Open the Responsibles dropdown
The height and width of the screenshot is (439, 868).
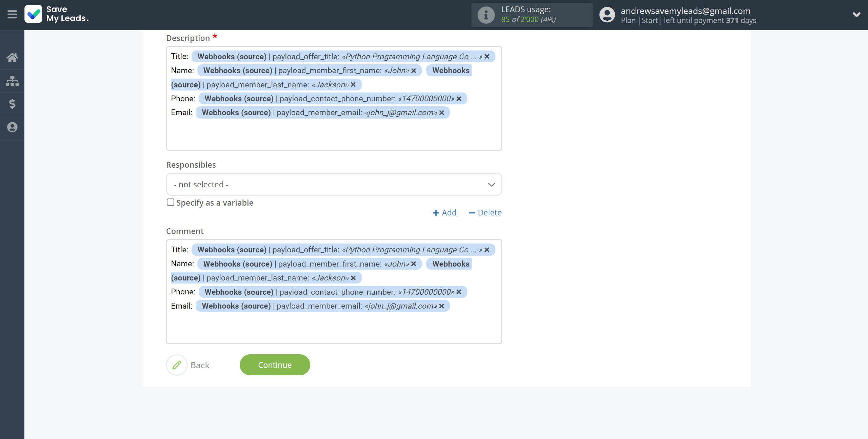[x=334, y=184]
